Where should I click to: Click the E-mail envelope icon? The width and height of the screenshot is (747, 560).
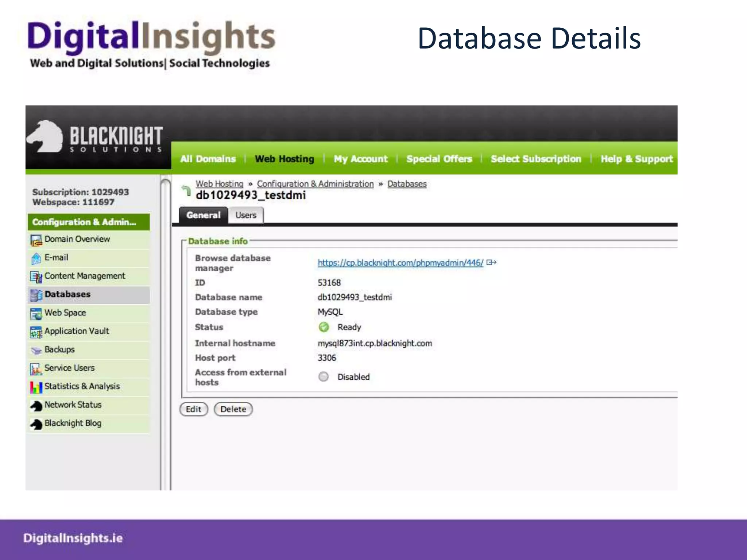coord(36,258)
